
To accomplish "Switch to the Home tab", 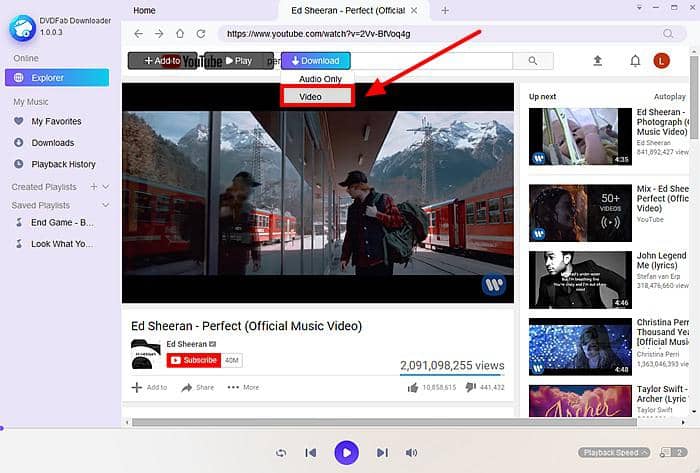I will tap(144, 10).
